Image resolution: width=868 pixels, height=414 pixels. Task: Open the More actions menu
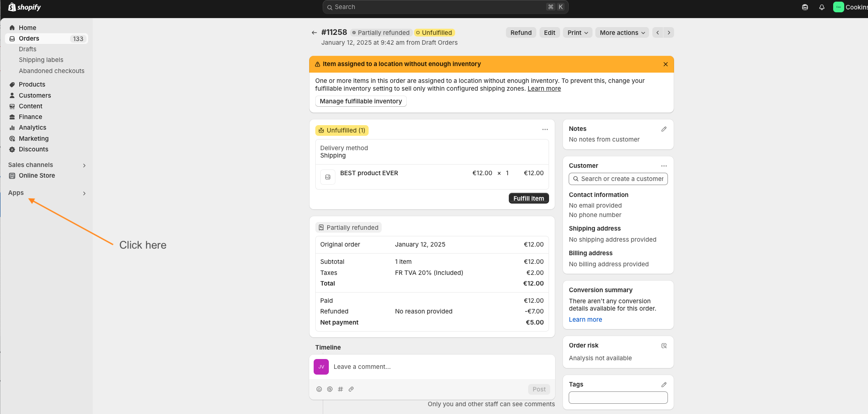[622, 32]
